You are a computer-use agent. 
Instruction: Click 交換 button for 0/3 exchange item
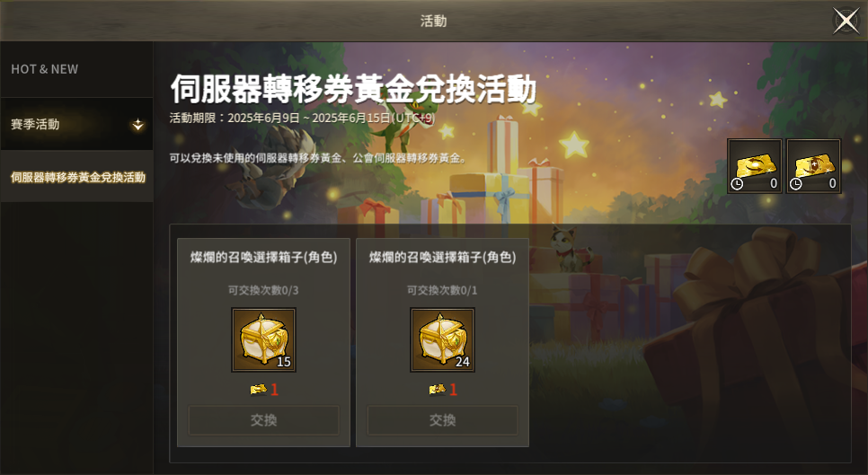pos(263,420)
